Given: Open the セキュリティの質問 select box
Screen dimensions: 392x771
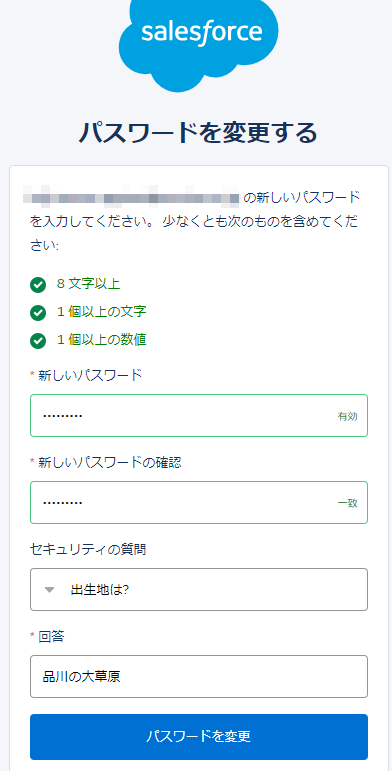Looking at the screenshot, I should coord(199,590).
